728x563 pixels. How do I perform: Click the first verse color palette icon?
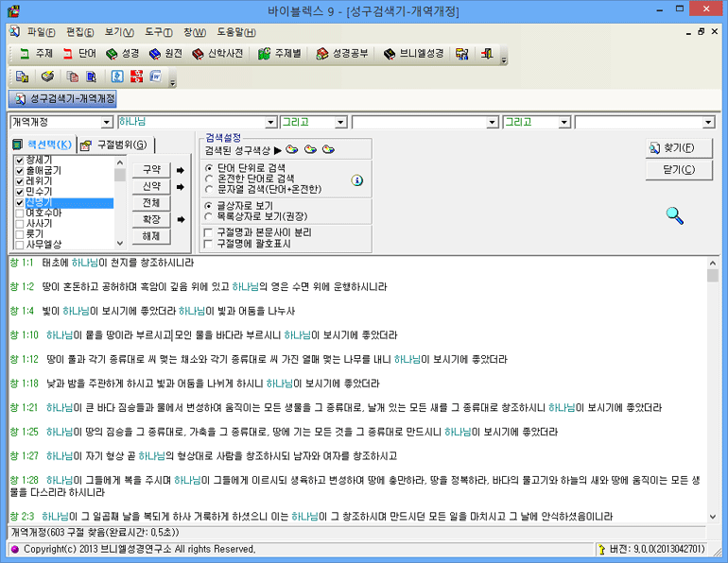(x=292, y=150)
